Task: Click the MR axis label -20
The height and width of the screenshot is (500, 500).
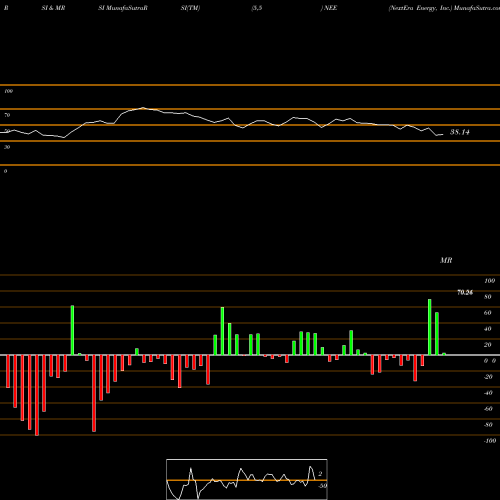Action: click(488, 377)
